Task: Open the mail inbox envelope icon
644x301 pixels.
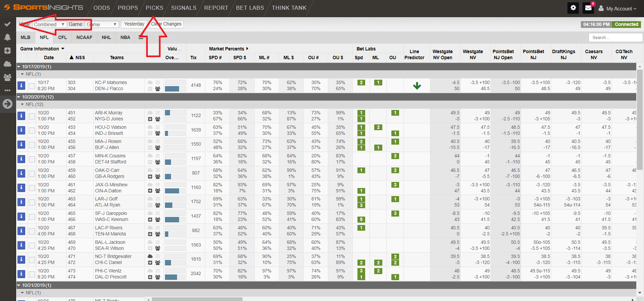Action: click(x=588, y=8)
